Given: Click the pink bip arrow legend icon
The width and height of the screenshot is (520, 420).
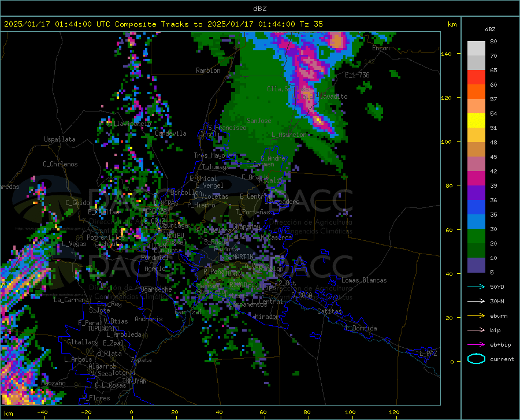Looking at the screenshot, I should (x=476, y=330).
